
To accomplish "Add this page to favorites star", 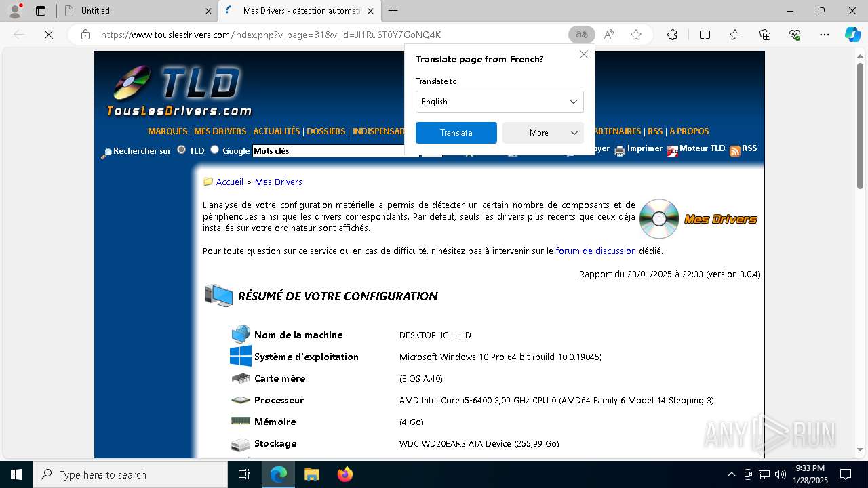I will click(636, 35).
